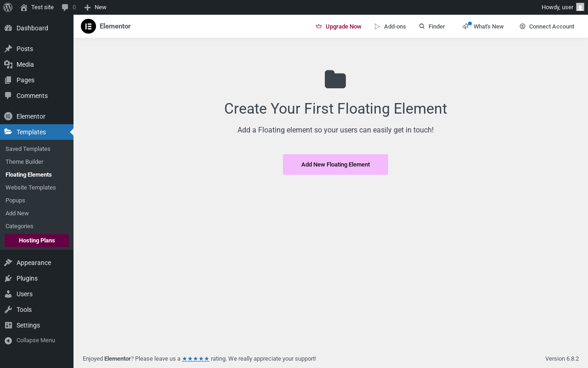
Task: Open What's New notifications
Action: point(483,27)
